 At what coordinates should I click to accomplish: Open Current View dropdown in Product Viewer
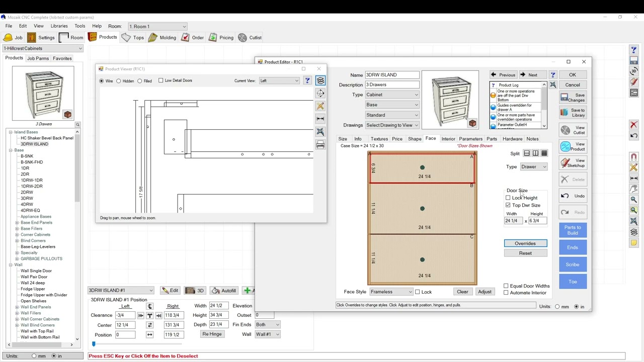(x=279, y=80)
